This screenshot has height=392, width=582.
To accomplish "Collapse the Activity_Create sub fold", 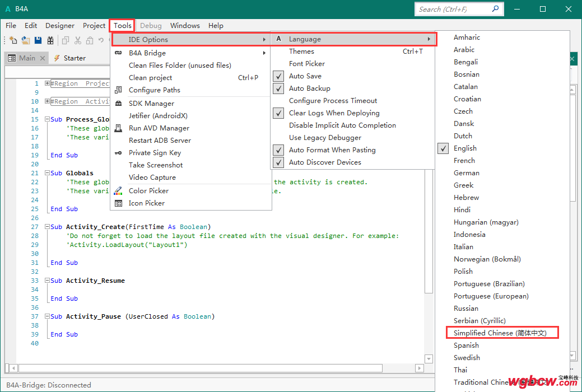I will (47, 226).
